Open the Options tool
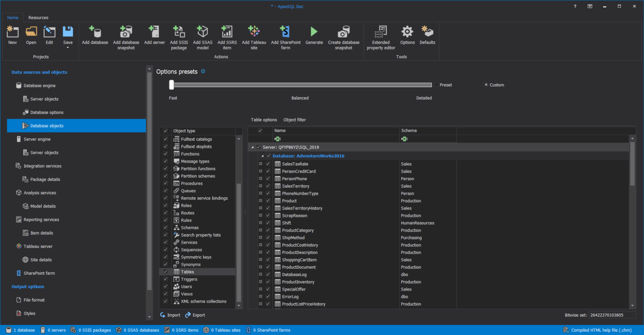Image resolution: width=644 pixels, height=335 pixels. pos(407,35)
